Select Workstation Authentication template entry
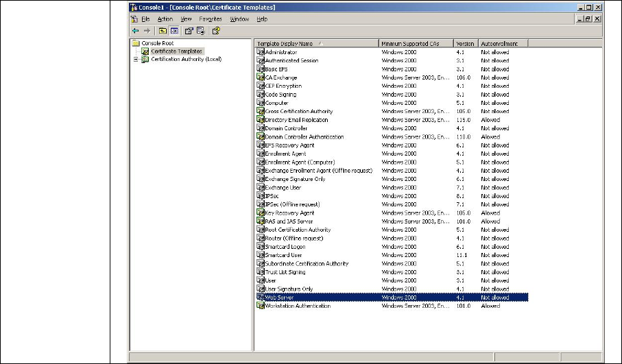This screenshot has height=364, width=622. pyautogui.click(x=297, y=306)
